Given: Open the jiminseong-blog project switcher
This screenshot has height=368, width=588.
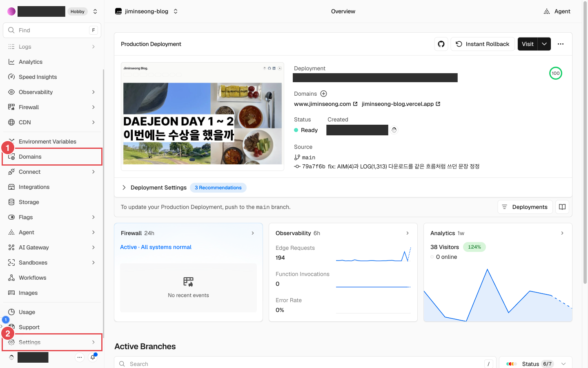Looking at the screenshot, I should [x=176, y=11].
